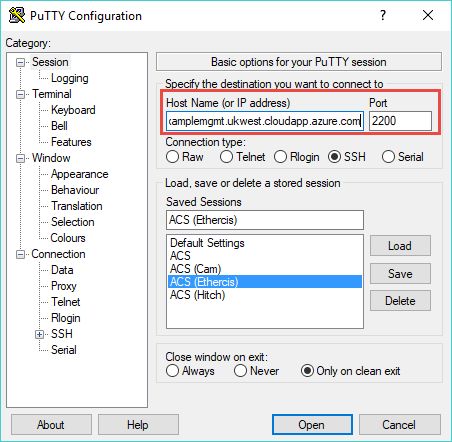This screenshot has width=452, height=442.
Task: Click the PuTTY application icon in title bar
Action: pyautogui.click(x=17, y=15)
